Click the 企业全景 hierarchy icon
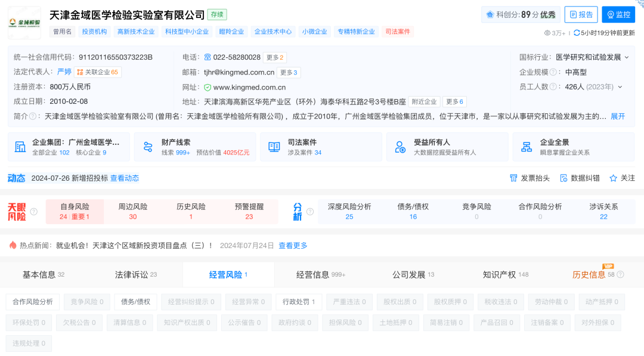Image resolution: width=644 pixels, height=356 pixels. 527,147
